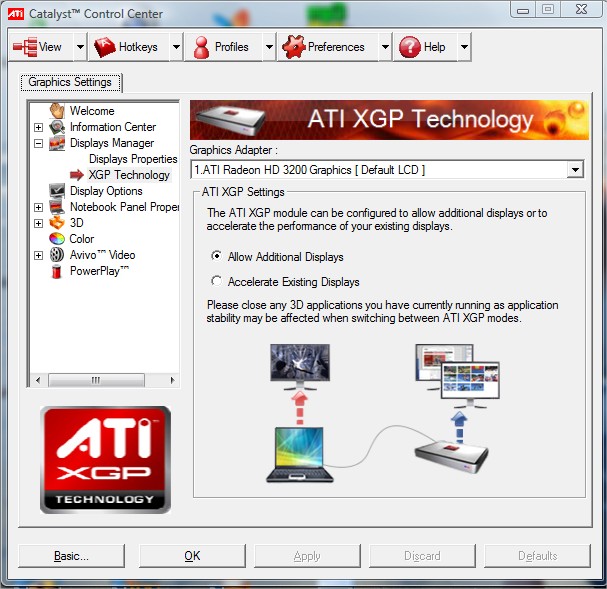Click the Profiles person icon
The width and height of the screenshot is (607, 589).
pyautogui.click(x=201, y=47)
